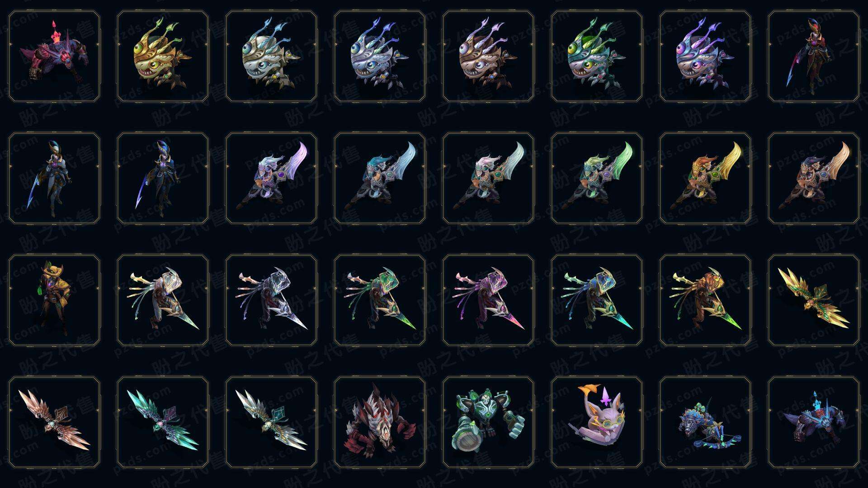Image resolution: width=868 pixels, height=488 pixels.
Task: Pick the golden yellow greatsword warrior chroma
Action: point(705,178)
